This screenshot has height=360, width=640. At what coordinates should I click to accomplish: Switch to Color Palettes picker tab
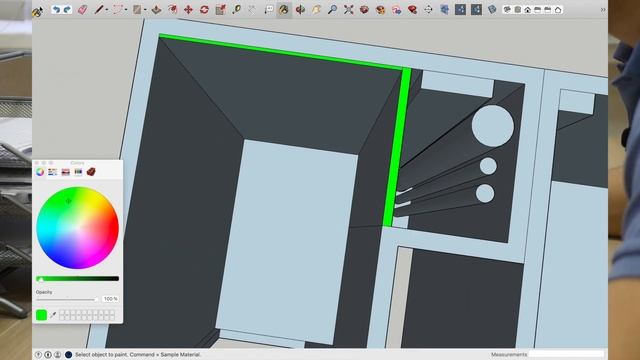65,172
